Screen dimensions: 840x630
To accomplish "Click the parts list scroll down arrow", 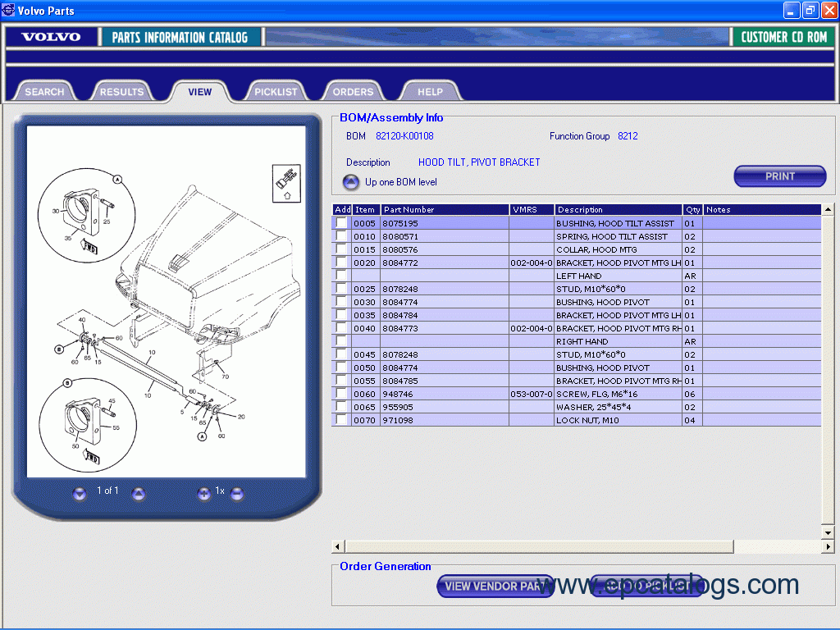I will 828,532.
